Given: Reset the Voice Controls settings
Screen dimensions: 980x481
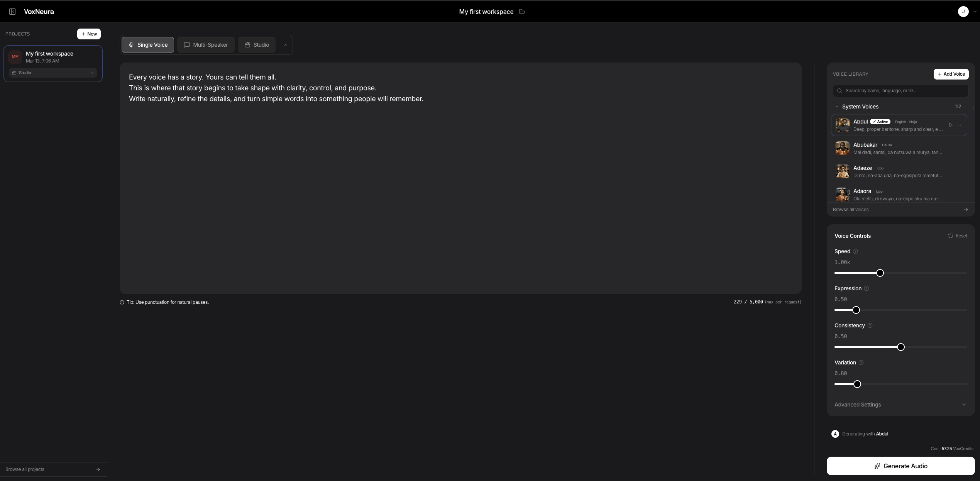Looking at the screenshot, I should tap(958, 235).
